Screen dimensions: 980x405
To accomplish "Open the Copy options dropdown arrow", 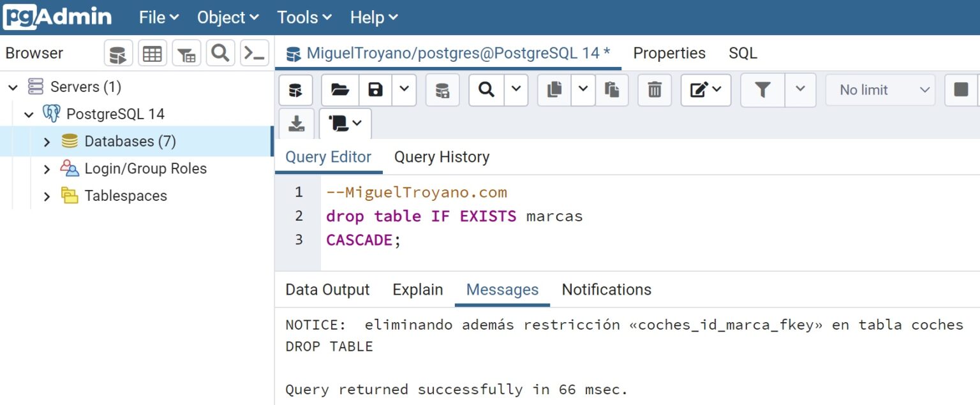I will 583,90.
